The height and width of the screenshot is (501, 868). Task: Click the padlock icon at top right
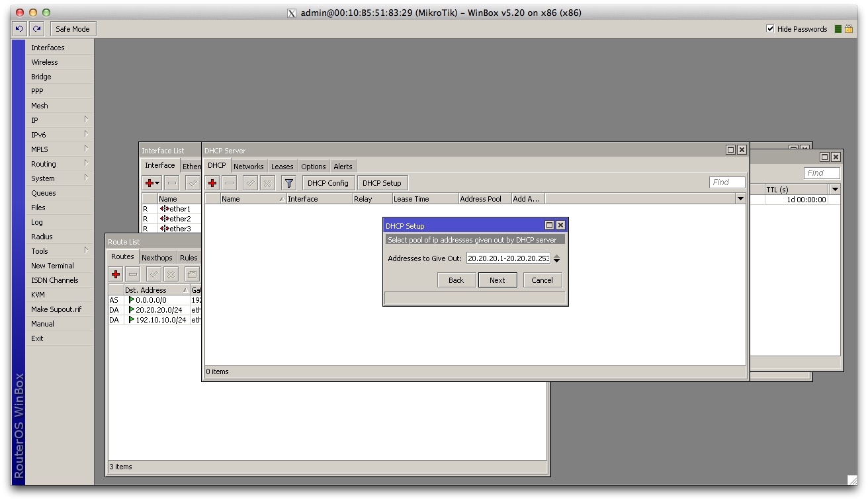(x=849, y=29)
